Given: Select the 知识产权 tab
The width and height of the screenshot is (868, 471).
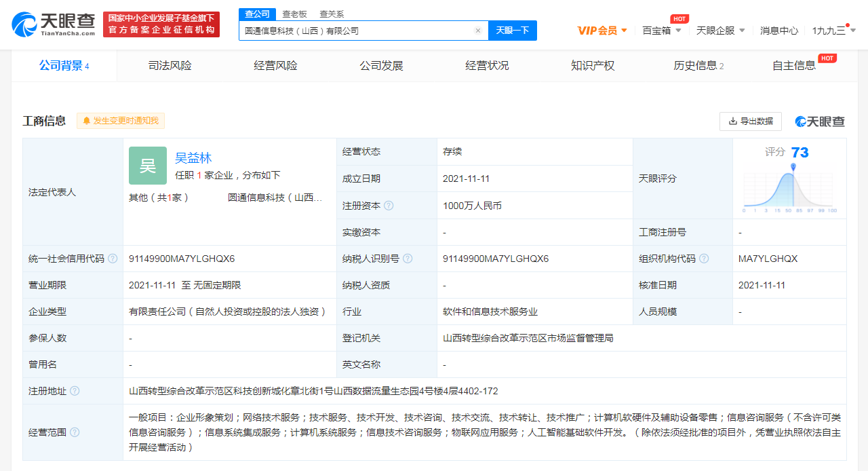Looking at the screenshot, I should pos(593,66).
